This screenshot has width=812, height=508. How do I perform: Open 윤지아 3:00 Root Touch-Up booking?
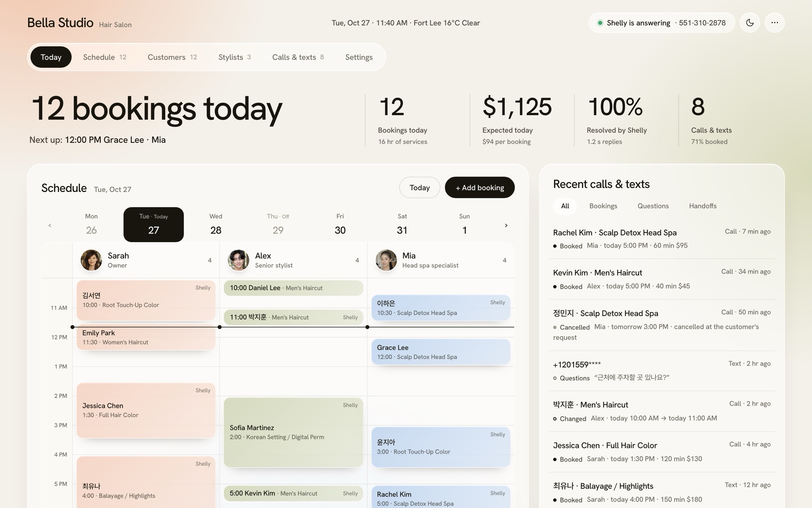point(441,447)
